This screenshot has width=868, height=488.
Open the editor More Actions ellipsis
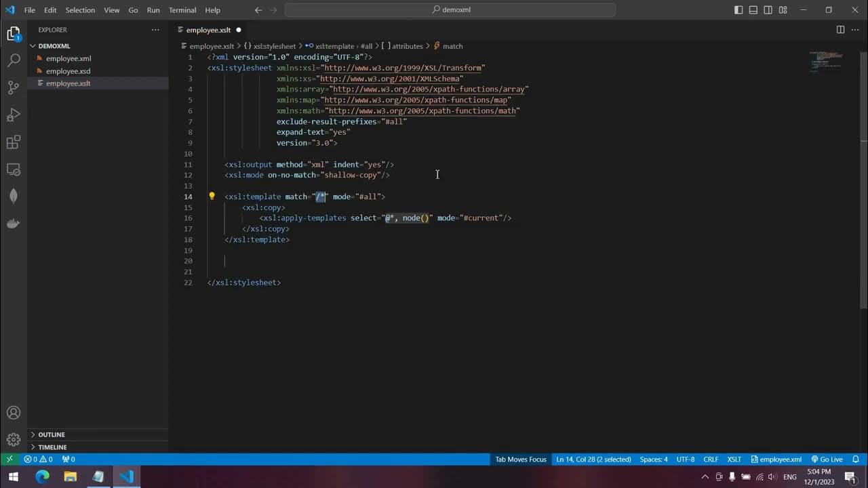point(855,30)
